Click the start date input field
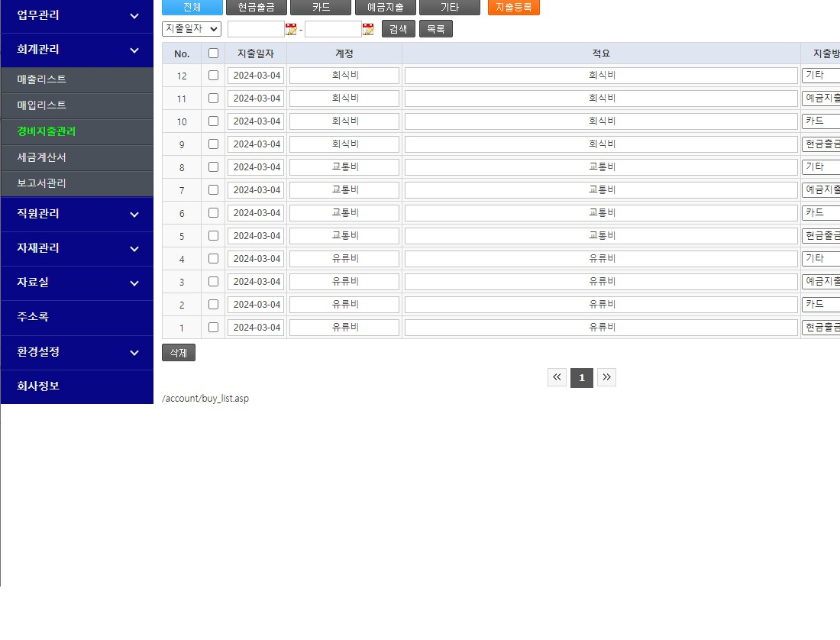 pyautogui.click(x=255, y=29)
